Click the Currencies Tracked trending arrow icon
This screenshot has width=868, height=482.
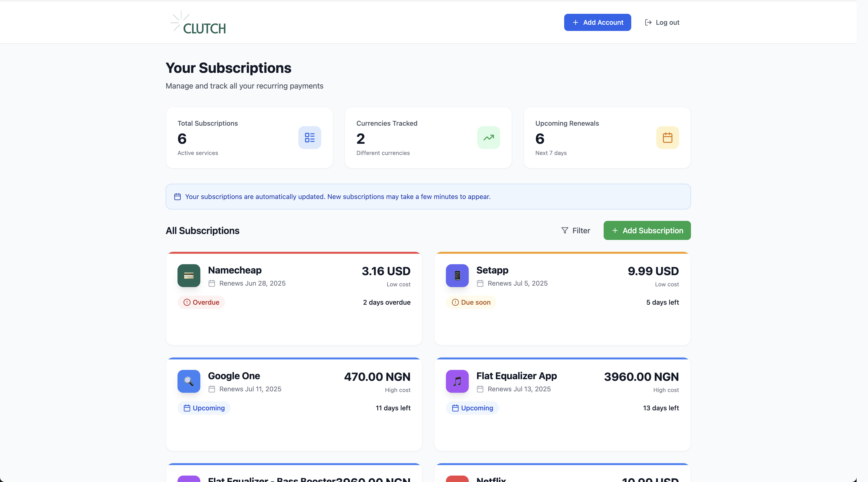488,138
